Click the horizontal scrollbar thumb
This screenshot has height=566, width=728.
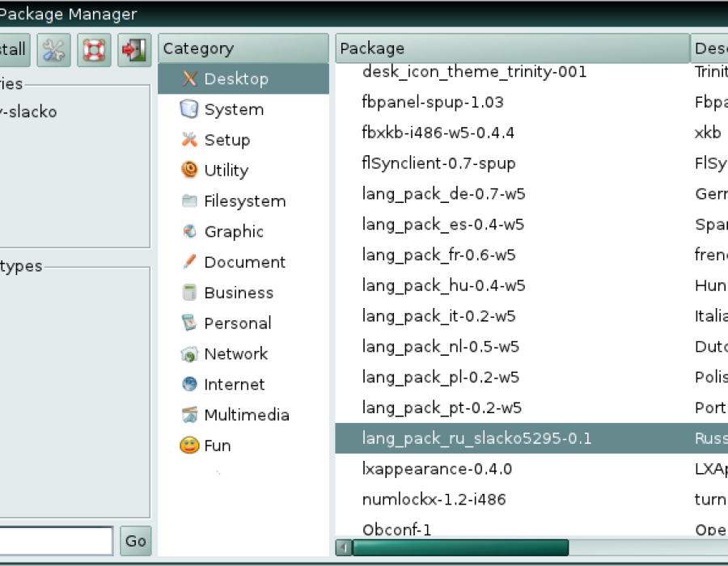pyautogui.click(x=460, y=547)
